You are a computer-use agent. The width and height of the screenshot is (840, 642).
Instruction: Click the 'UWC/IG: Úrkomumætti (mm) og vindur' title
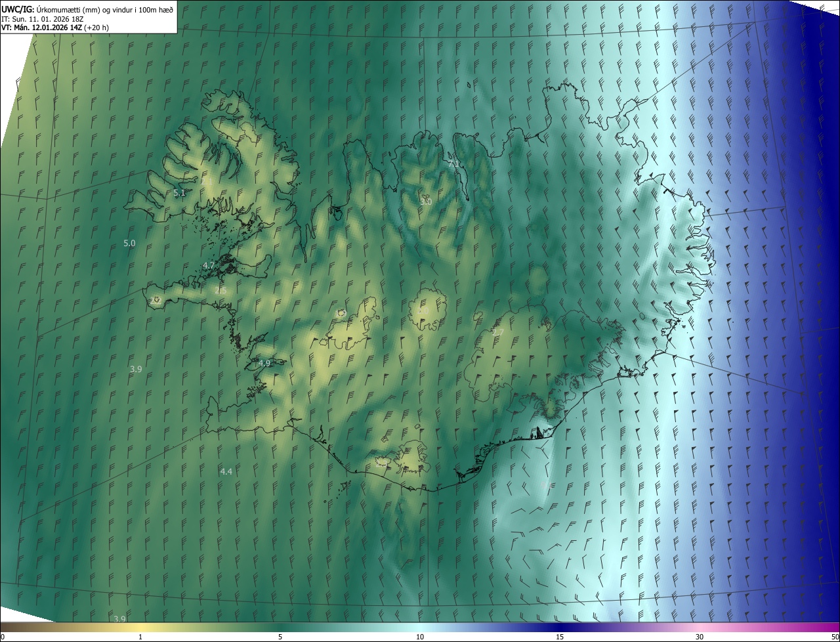pyautogui.click(x=87, y=9)
